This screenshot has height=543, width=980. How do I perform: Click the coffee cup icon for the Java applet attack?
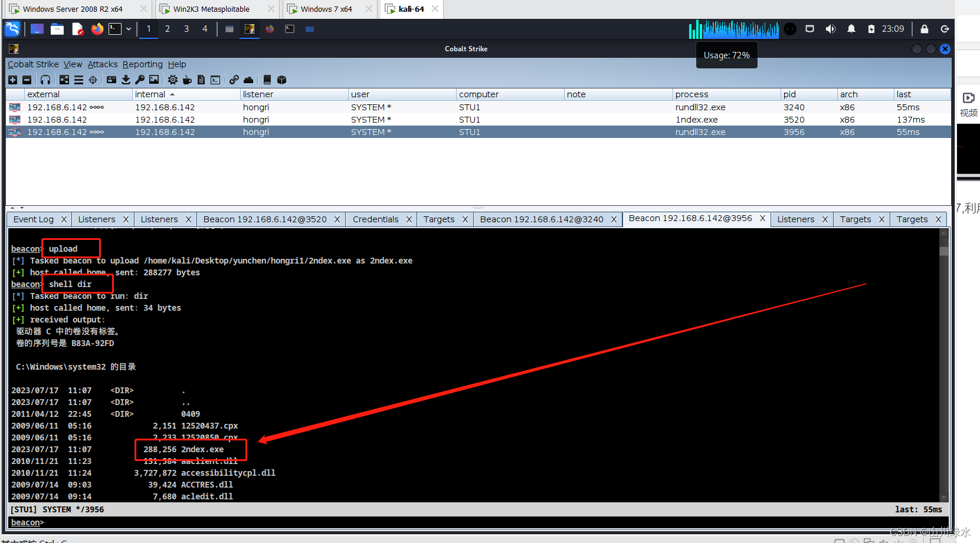(187, 80)
